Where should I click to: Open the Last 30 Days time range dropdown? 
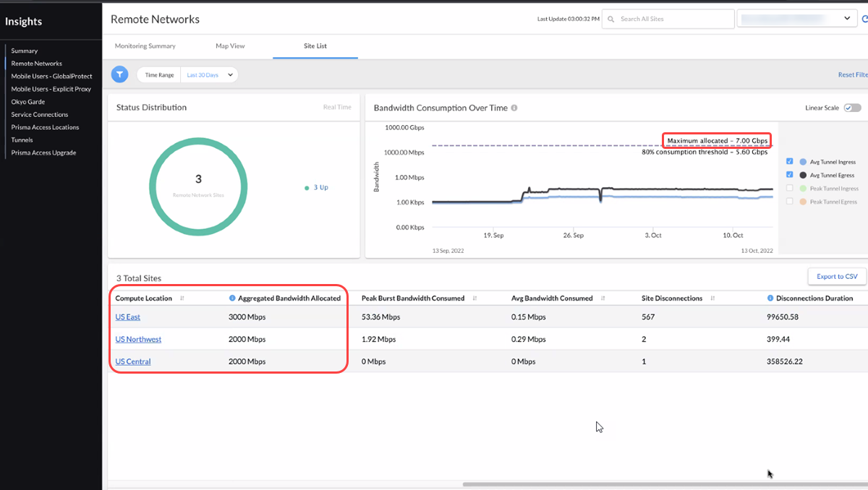pos(210,74)
